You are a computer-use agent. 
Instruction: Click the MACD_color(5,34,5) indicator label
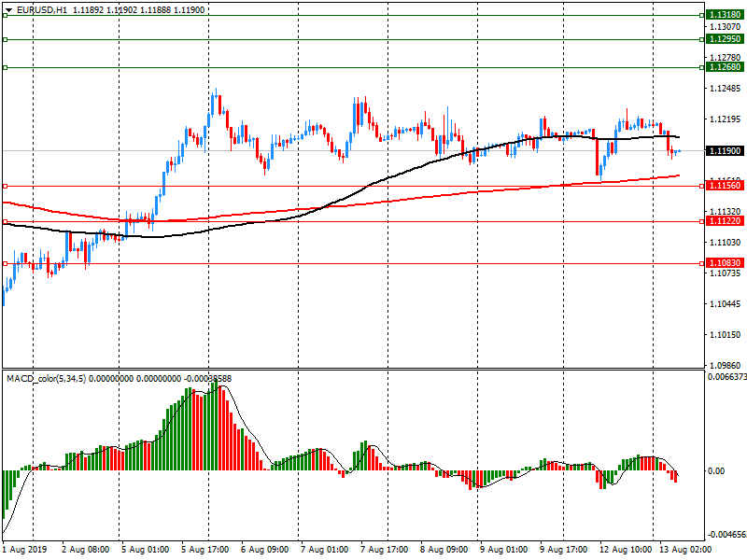46,379
